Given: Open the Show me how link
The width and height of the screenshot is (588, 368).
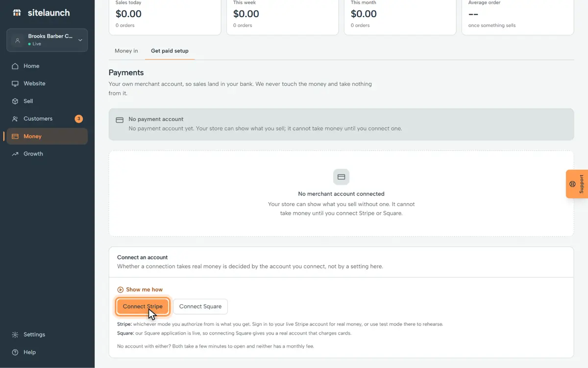Looking at the screenshot, I should click(140, 289).
